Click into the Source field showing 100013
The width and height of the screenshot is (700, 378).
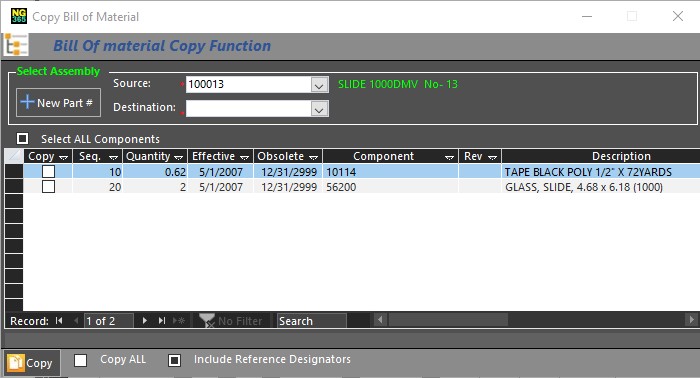[x=248, y=84]
